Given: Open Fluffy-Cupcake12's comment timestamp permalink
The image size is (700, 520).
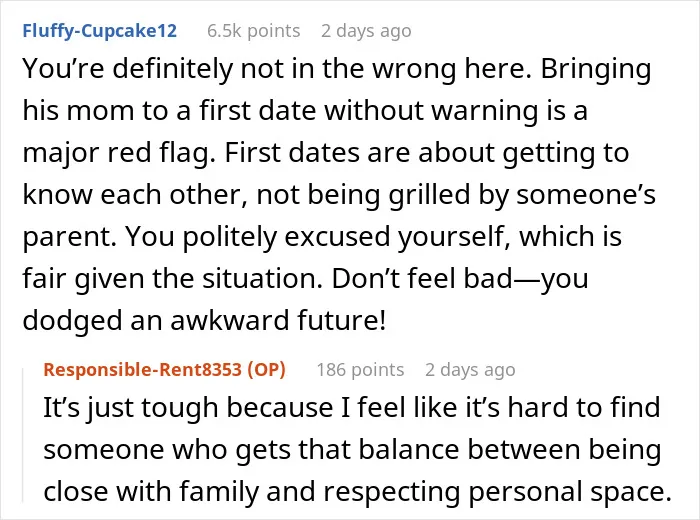Looking at the screenshot, I should [x=366, y=31].
